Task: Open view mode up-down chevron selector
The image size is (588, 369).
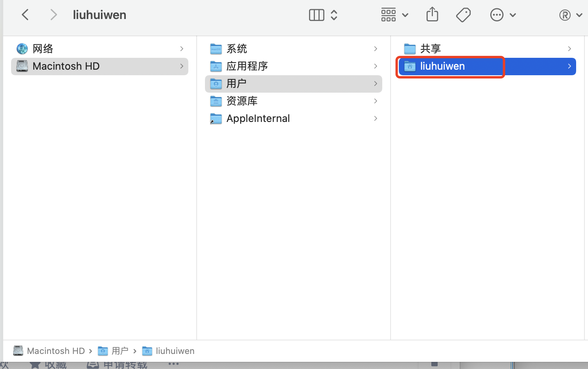Action: 334,15
